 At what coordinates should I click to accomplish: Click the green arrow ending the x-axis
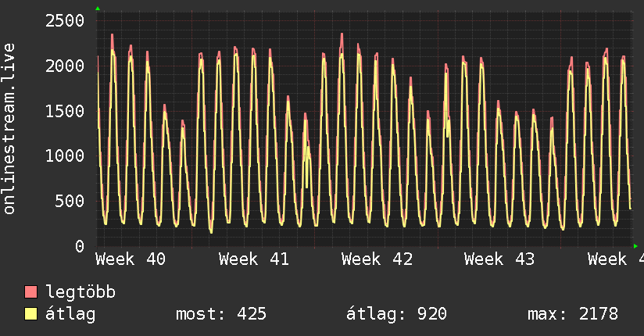pyautogui.click(x=635, y=246)
